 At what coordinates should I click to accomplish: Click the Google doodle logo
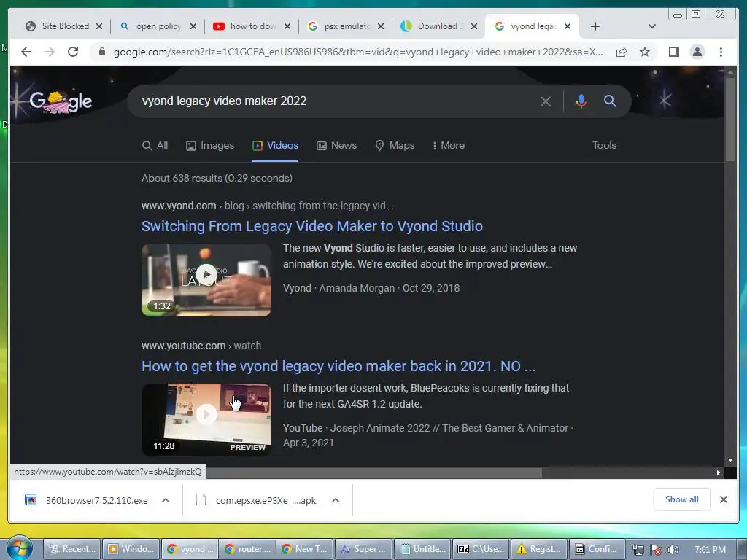tap(61, 101)
